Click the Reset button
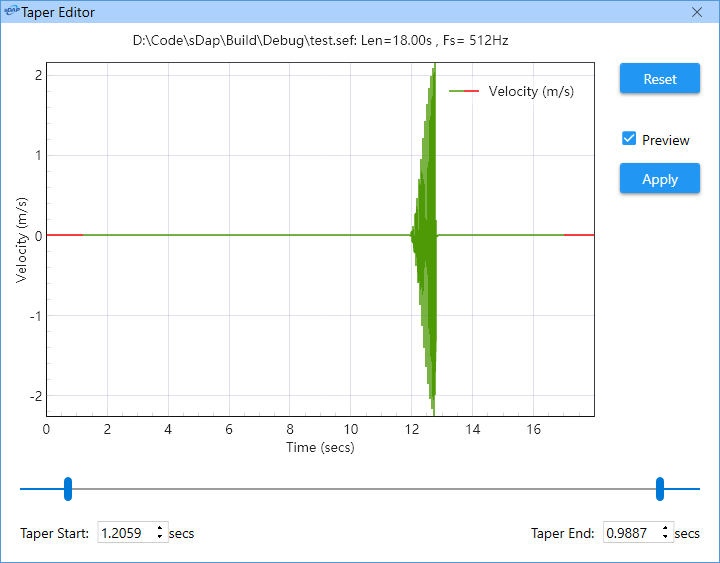This screenshot has height=563, width=720. [660, 79]
